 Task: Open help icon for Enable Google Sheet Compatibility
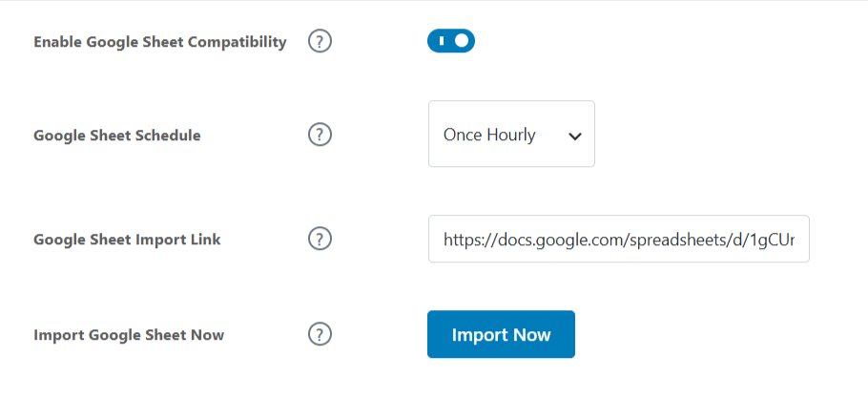(x=320, y=42)
